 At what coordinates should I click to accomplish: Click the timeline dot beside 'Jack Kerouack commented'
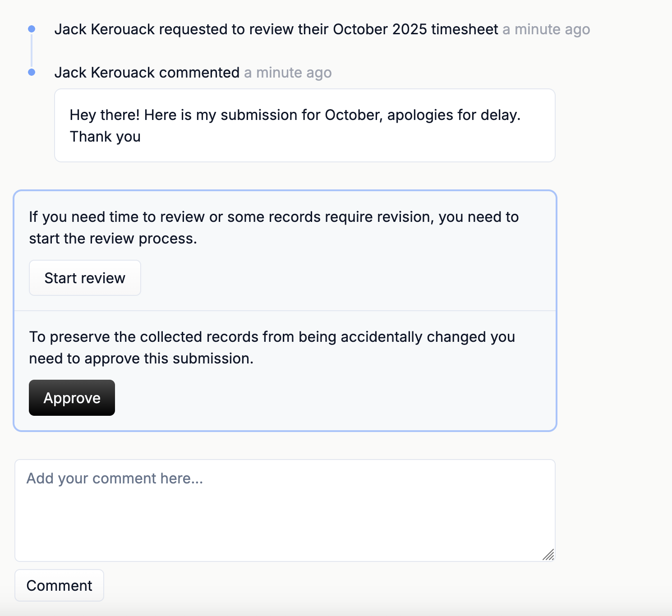pyautogui.click(x=32, y=72)
